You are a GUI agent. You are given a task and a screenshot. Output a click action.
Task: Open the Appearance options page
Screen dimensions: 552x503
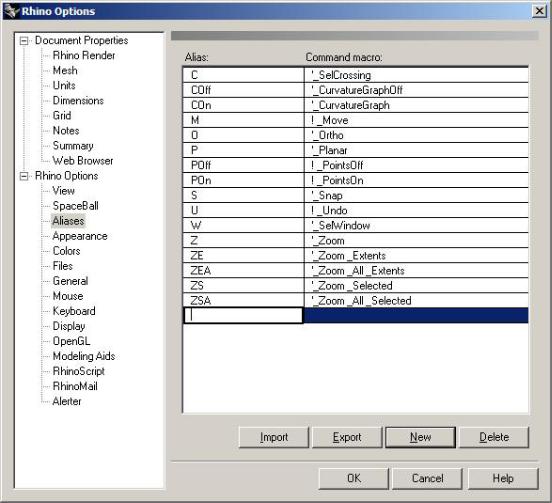tap(80, 236)
